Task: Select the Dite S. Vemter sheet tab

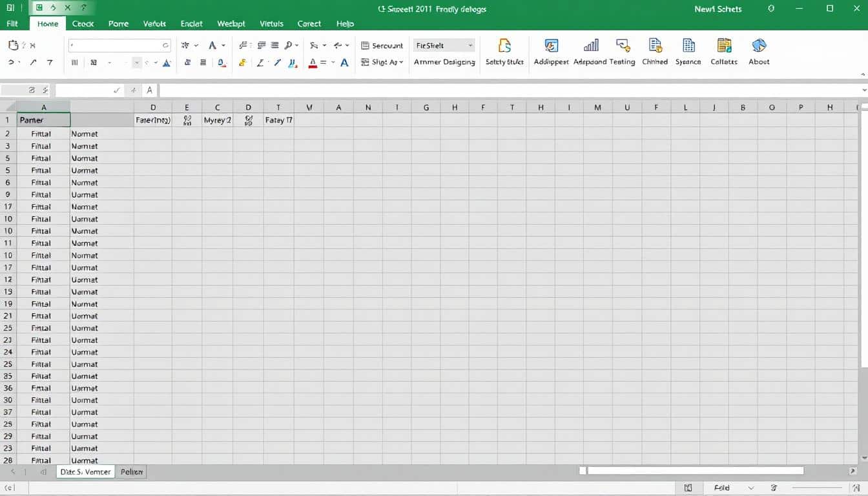Action: (85, 472)
